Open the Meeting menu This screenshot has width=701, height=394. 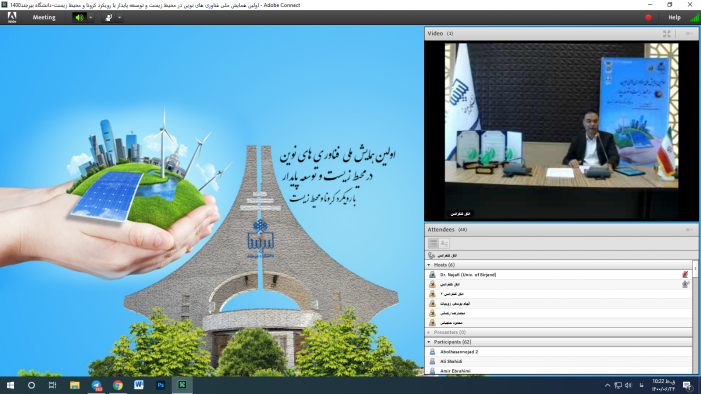tap(44, 17)
